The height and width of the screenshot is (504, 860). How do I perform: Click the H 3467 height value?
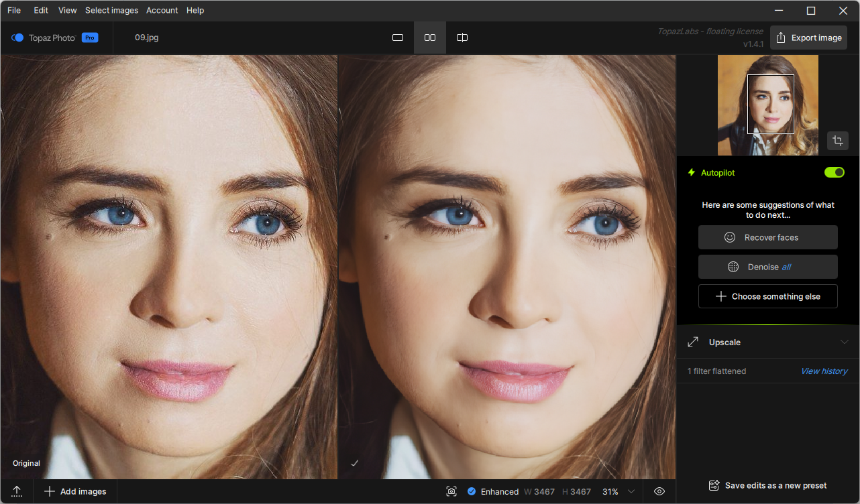tap(577, 492)
